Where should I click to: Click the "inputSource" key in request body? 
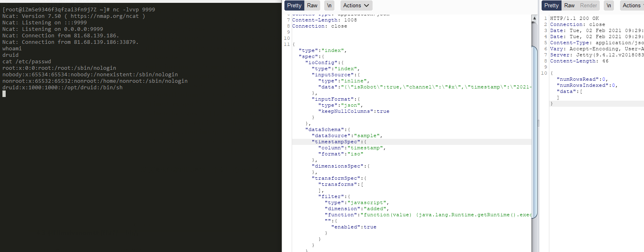click(336, 75)
